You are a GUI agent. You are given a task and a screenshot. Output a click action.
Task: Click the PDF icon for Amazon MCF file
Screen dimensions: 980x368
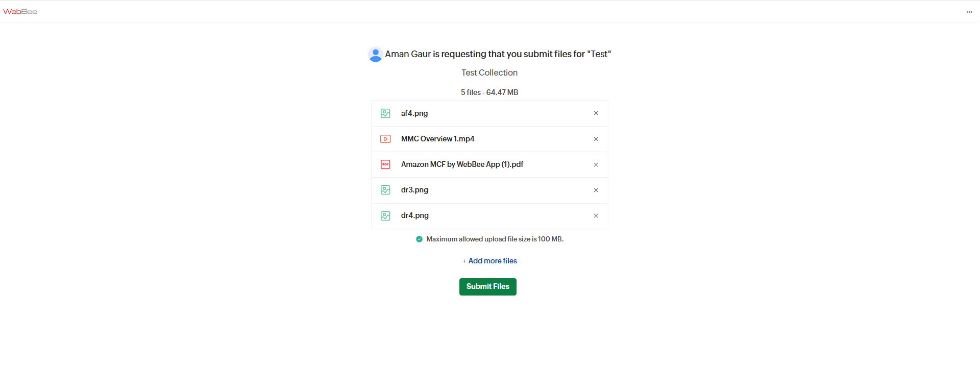pyautogui.click(x=385, y=164)
